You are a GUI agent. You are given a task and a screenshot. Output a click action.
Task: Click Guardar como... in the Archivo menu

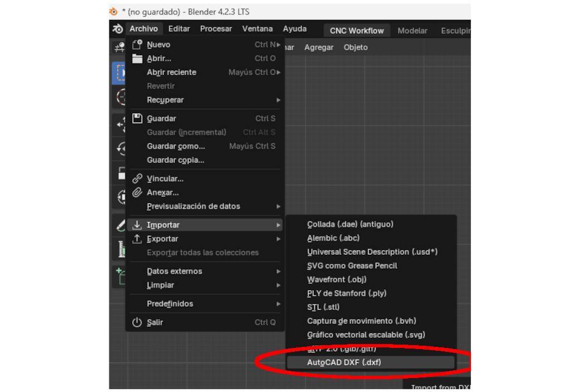click(176, 146)
